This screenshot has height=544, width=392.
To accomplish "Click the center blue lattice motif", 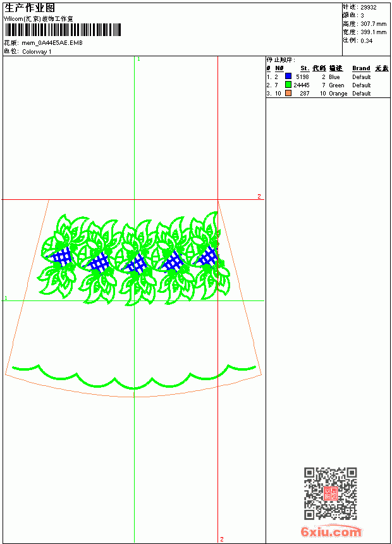I will coord(135,263).
